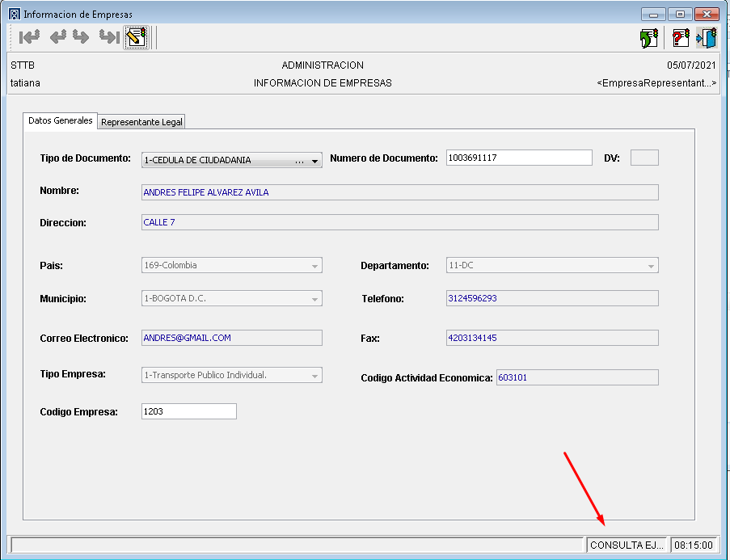The width and height of the screenshot is (730, 560).
Task: Click the Numero de Documento field
Action: click(x=519, y=158)
